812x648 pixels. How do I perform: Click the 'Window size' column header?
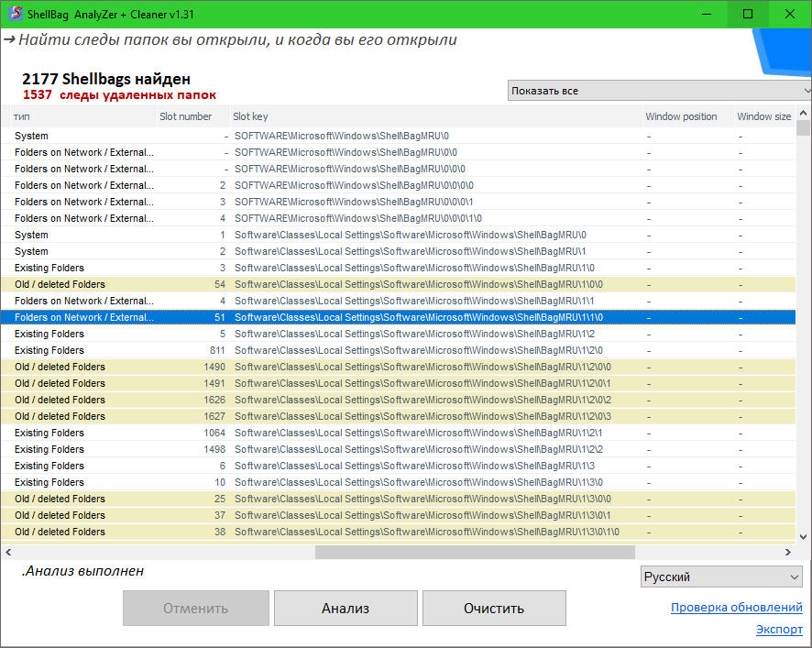tap(763, 116)
